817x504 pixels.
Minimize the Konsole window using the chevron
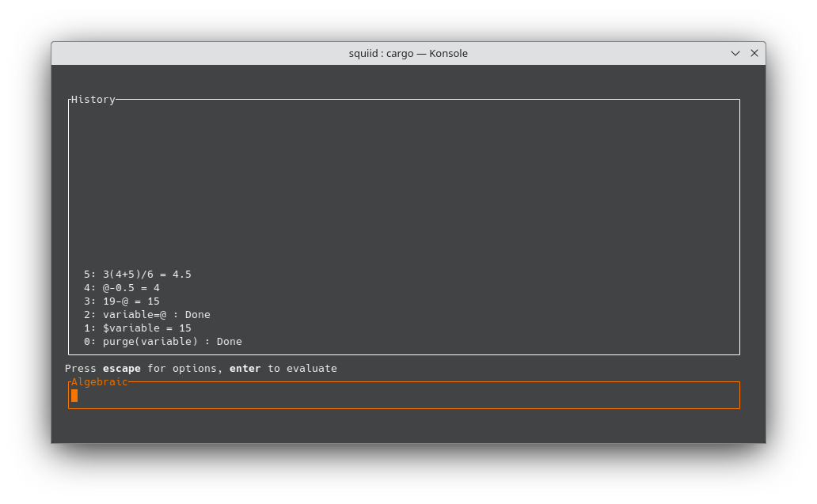(x=735, y=53)
